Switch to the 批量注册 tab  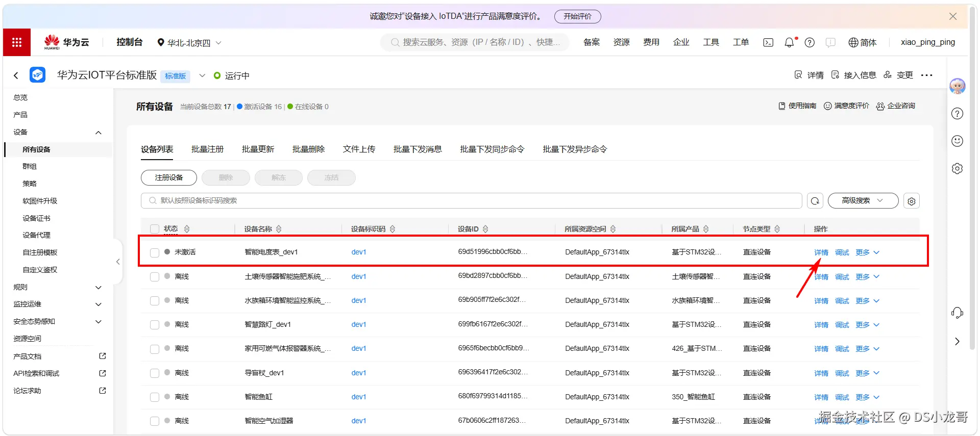coord(207,149)
